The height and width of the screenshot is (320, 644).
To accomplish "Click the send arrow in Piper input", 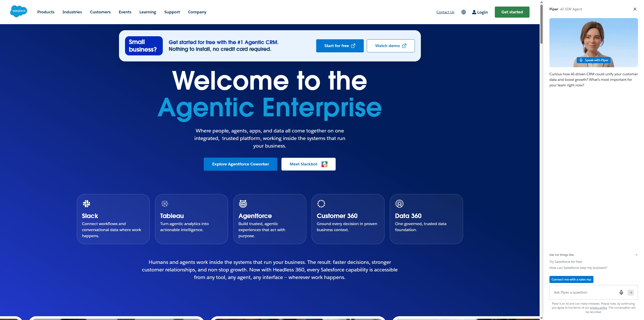I will click(631, 292).
